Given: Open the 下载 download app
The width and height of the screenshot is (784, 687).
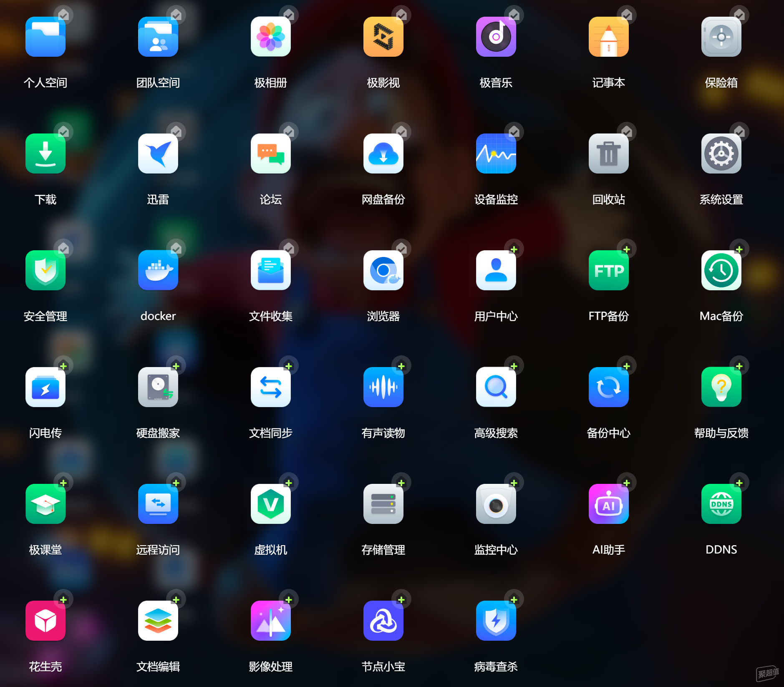Looking at the screenshot, I should click(x=45, y=154).
